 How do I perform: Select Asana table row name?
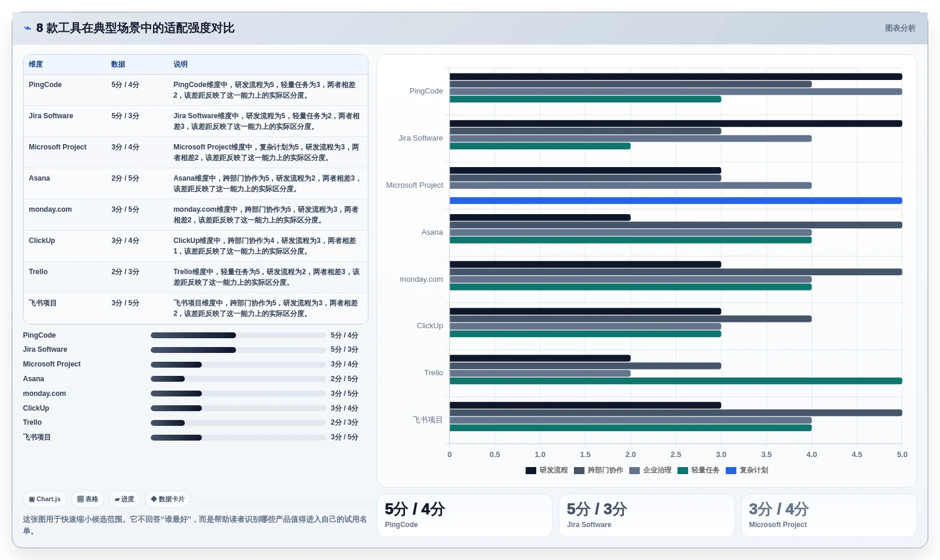click(39, 178)
